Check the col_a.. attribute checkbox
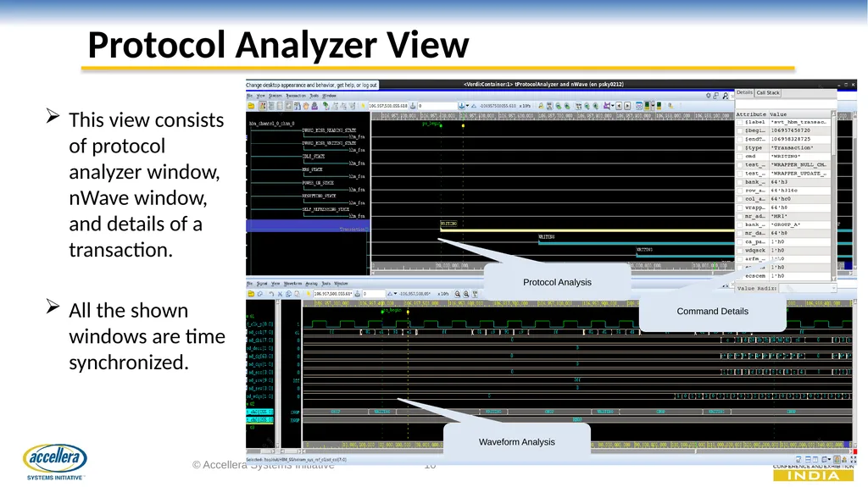The height and width of the screenshot is (487, 868). click(x=740, y=199)
